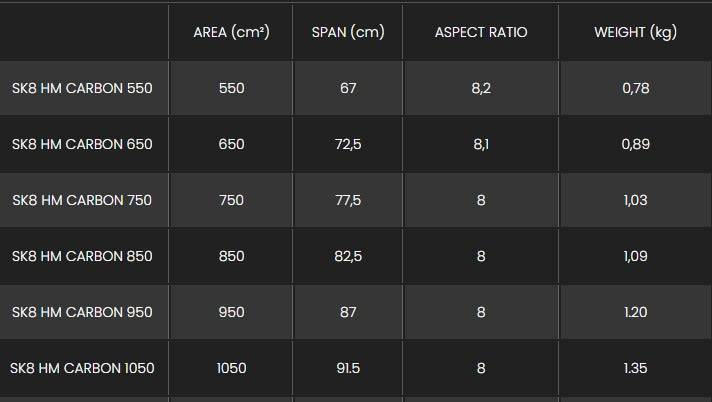Viewport: 712px width, 402px height.
Task: Select the 1,03 weight cell
Action: (635, 200)
